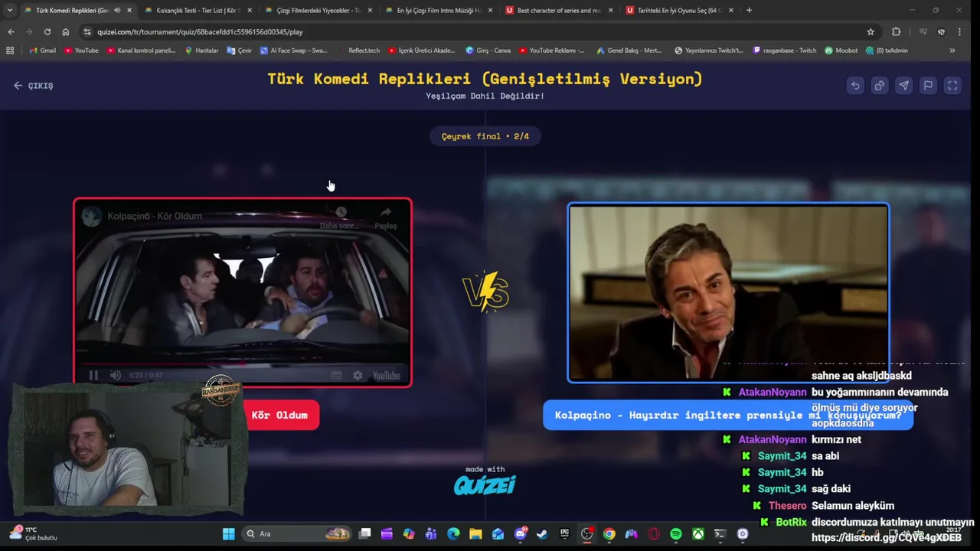Image resolution: width=980 pixels, height=551 pixels.
Task: Switch to the Best character of series tab
Action: (558, 10)
